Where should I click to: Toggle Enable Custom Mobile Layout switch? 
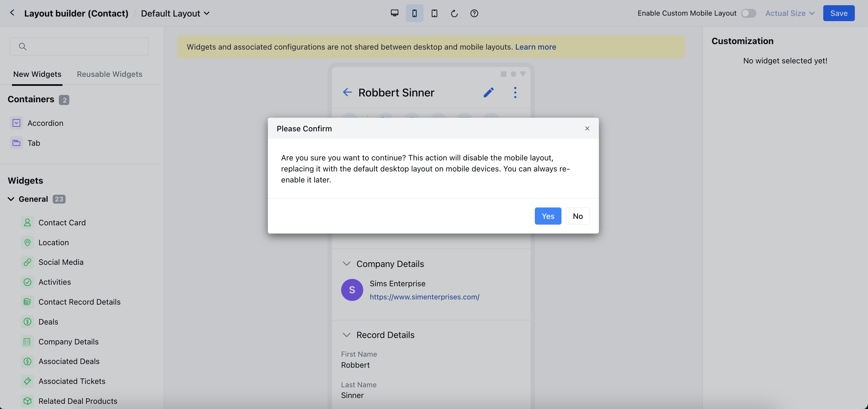[748, 13]
